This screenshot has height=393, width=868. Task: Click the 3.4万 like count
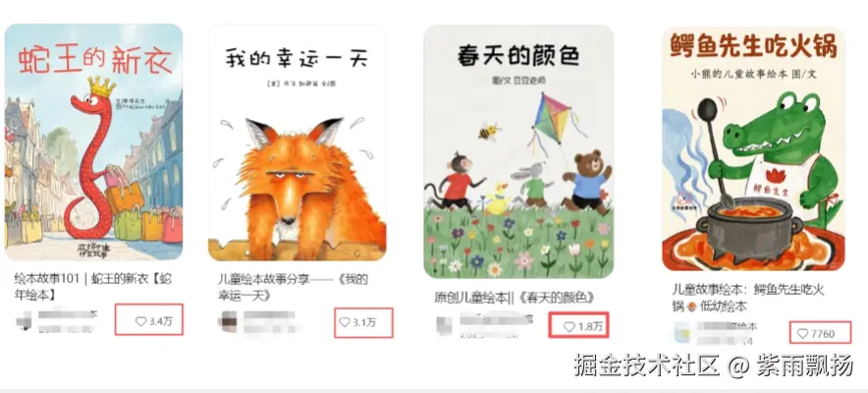pyautogui.click(x=160, y=321)
